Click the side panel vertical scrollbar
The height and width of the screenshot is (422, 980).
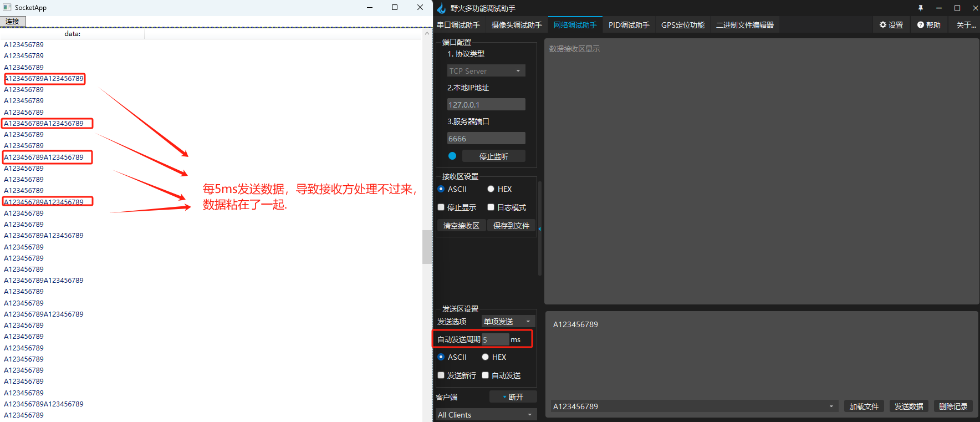coord(540,228)
